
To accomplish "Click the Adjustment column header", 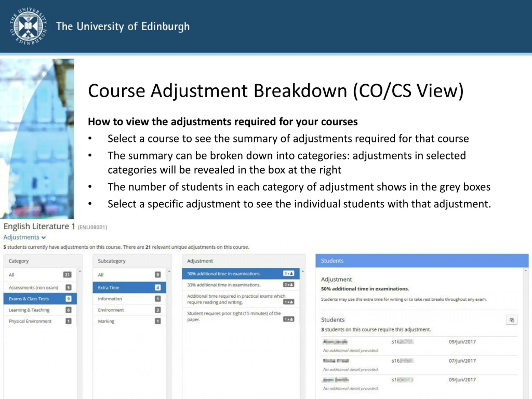I will 244,261.
